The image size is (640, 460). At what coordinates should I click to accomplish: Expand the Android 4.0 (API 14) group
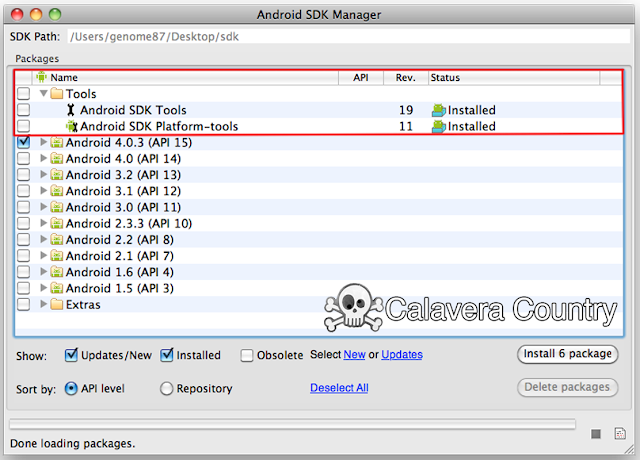(43, 158)
